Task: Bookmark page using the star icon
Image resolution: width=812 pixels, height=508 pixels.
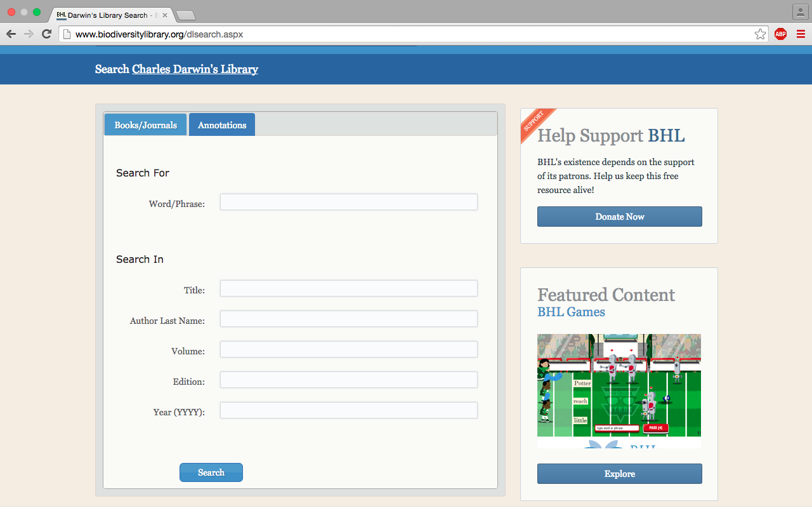Action: click(760, 34)
